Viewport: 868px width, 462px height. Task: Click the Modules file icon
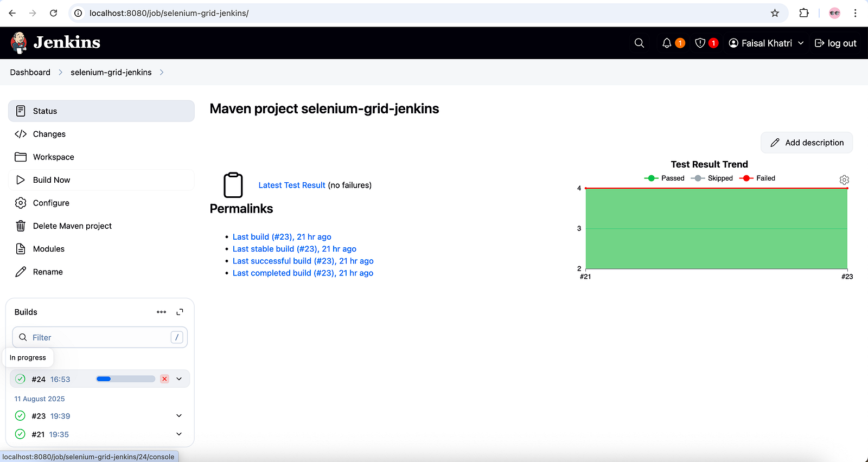[21, 248]
